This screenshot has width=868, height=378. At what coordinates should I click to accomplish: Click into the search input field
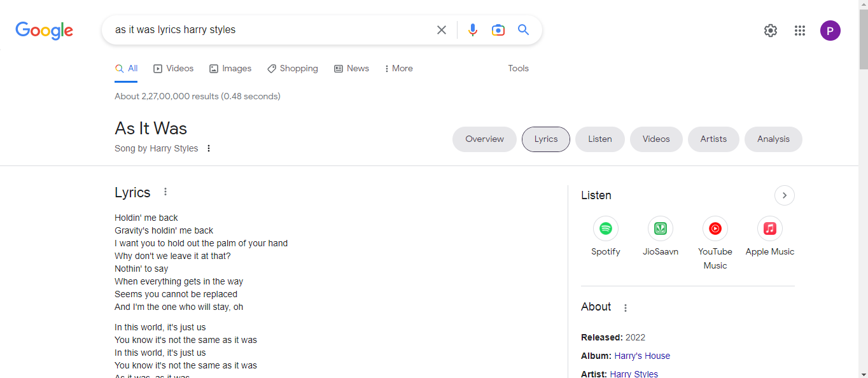coord(267,30)
